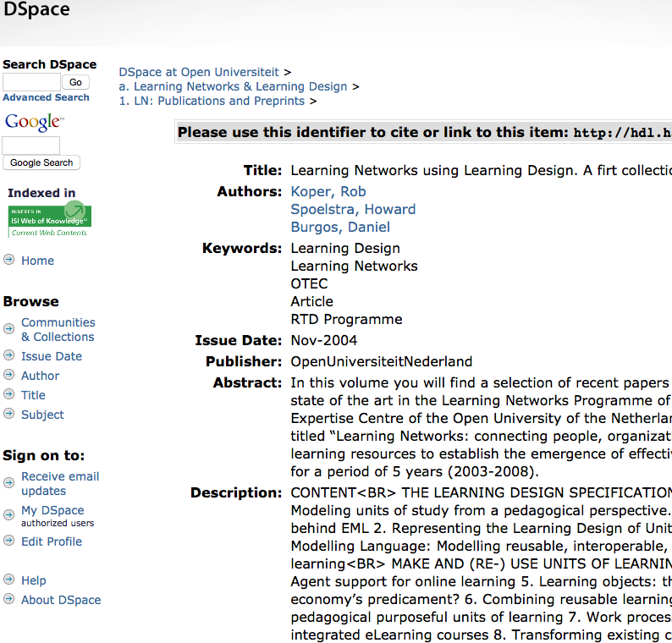Click the arrow icon beside Home

tap(9, 260)
